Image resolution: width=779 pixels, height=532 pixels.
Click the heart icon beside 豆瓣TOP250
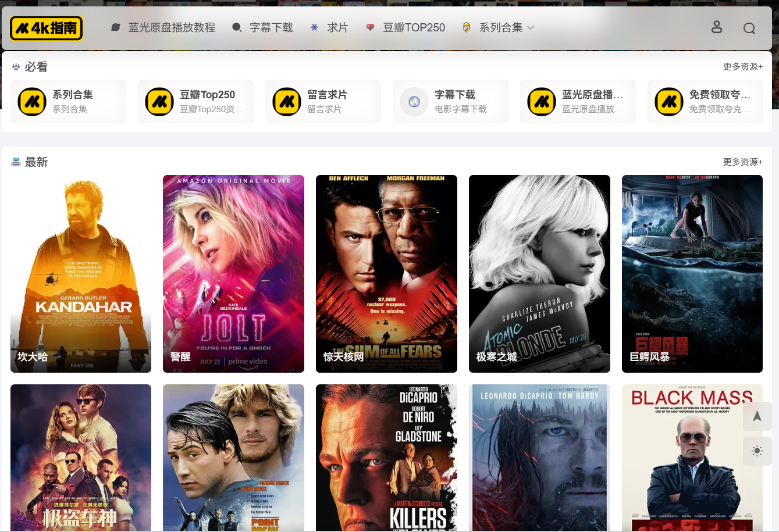pyautogui.click(x=370, y=27)
